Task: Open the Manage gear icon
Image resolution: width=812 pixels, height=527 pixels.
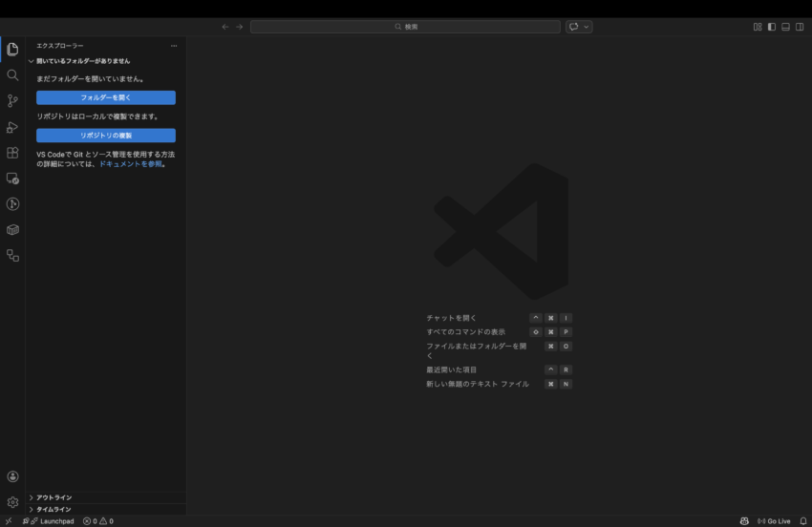Action: click(x=12, y=502)
